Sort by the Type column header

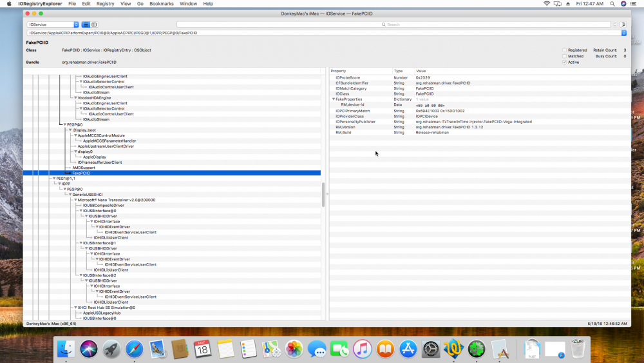pos(403,71)
